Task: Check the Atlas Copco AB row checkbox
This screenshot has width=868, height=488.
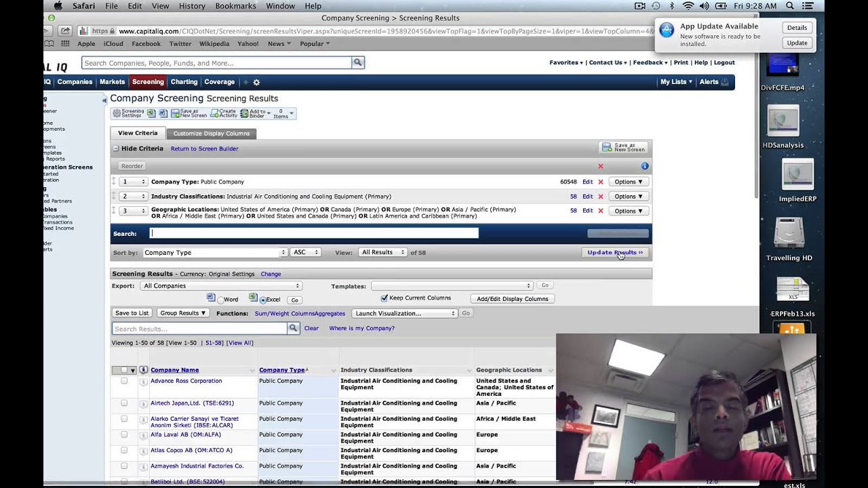Action: point(124,450)
